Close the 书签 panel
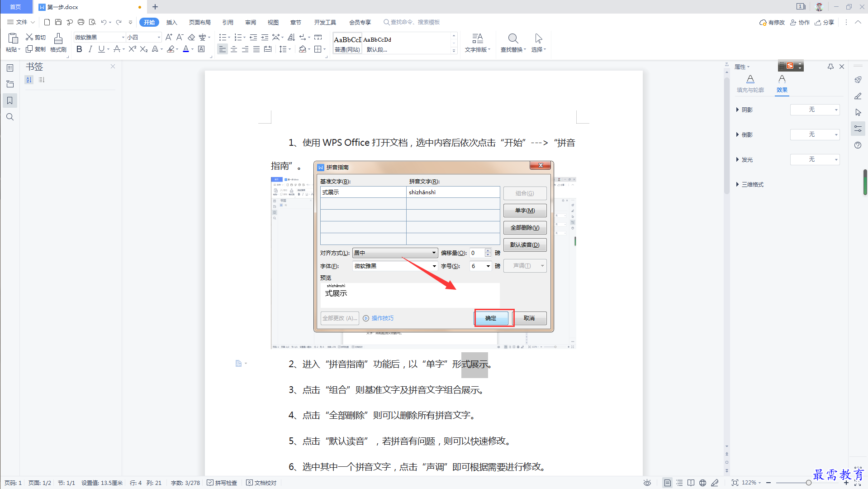The width and height of the screenshot is (868, 489). (113, 66)
